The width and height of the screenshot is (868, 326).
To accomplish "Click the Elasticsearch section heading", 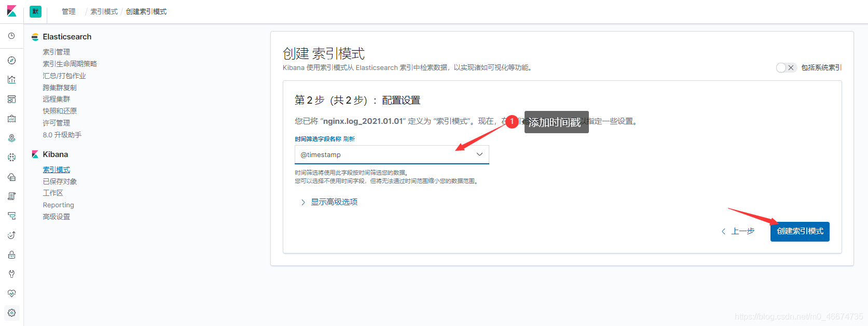I will click(67, 37).
